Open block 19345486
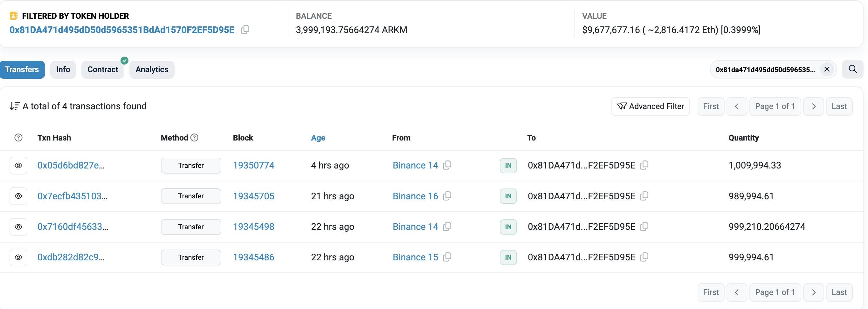868x309 pixels. (253, 257)
